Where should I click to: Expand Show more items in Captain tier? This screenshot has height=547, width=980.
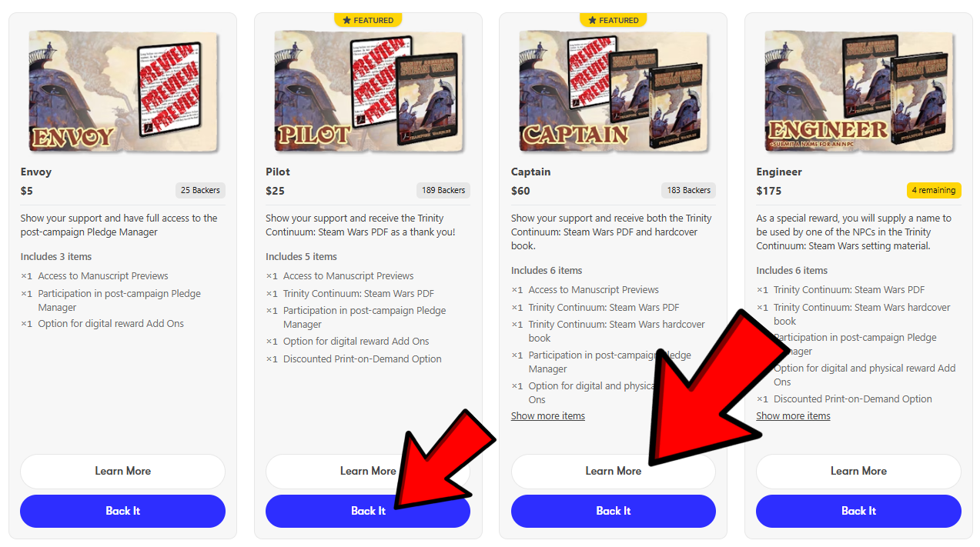548,416
